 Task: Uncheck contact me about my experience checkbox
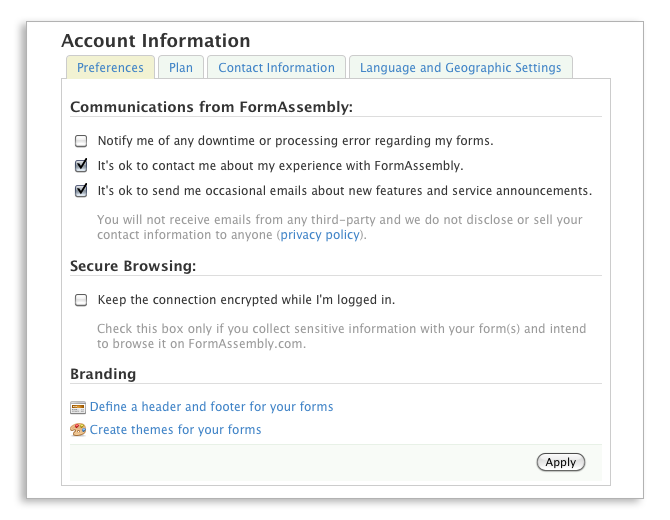[81, 165]
